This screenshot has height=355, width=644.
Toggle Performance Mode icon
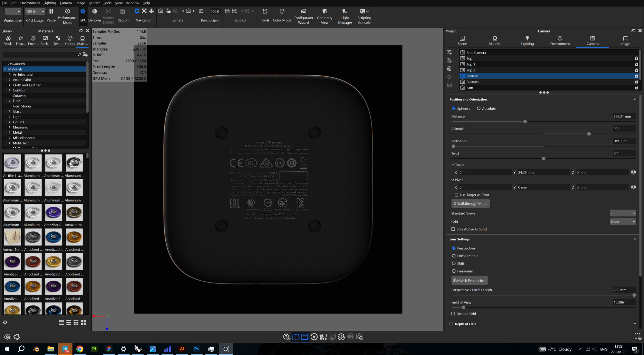(x=67, y=12)
